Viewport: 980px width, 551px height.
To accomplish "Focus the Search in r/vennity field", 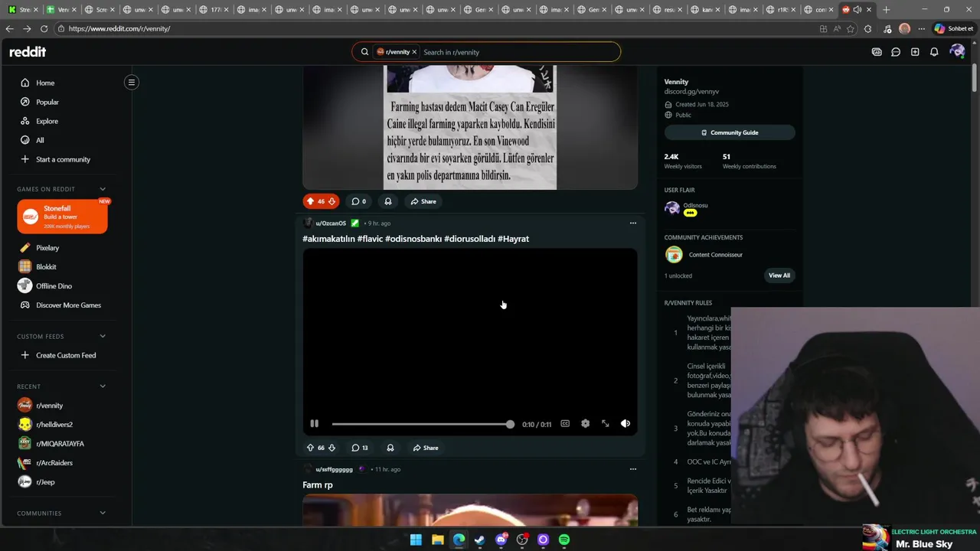I will coord(517,52).
